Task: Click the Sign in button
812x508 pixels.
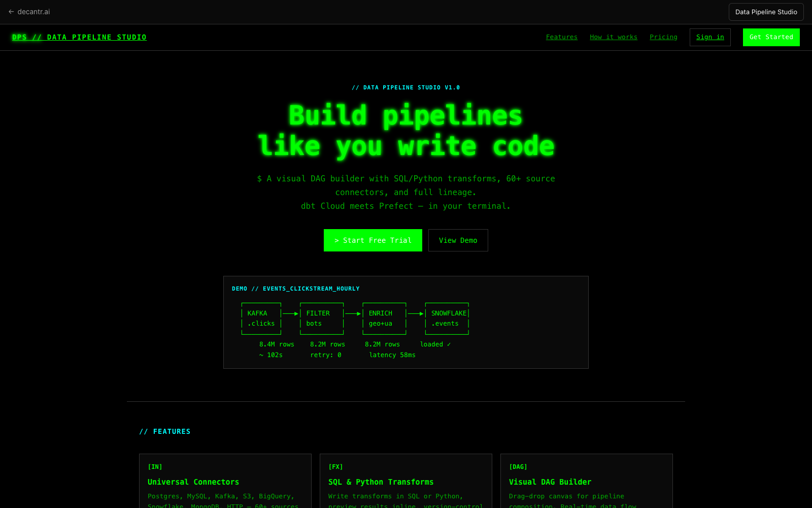Action: (710, 37)
